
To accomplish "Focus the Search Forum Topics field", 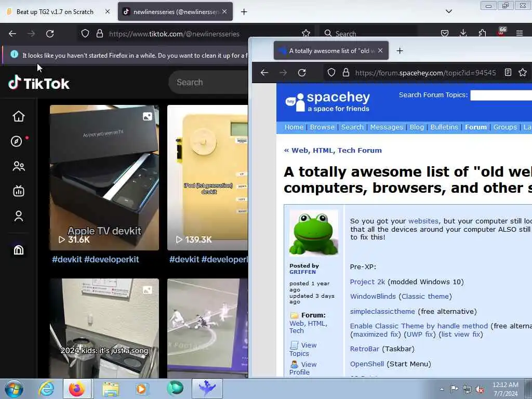I will tap(501, 96).
